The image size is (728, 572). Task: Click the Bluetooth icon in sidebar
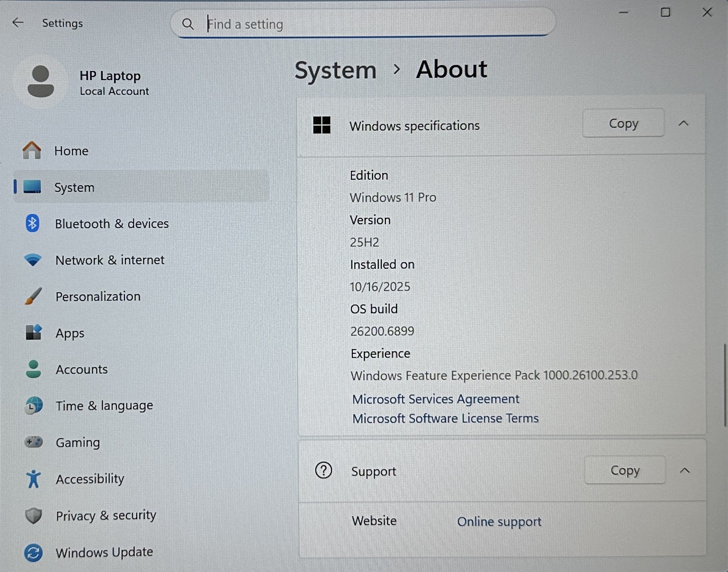[x=32, y=224]
